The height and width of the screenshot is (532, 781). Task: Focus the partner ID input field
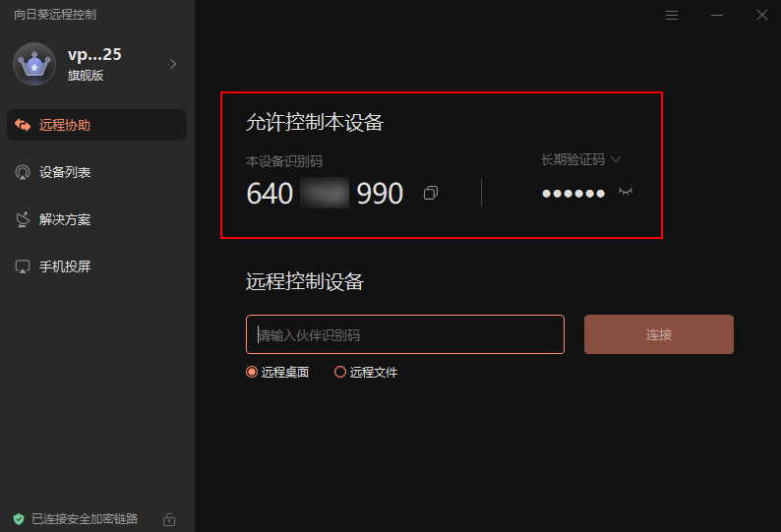click(405, 334)
